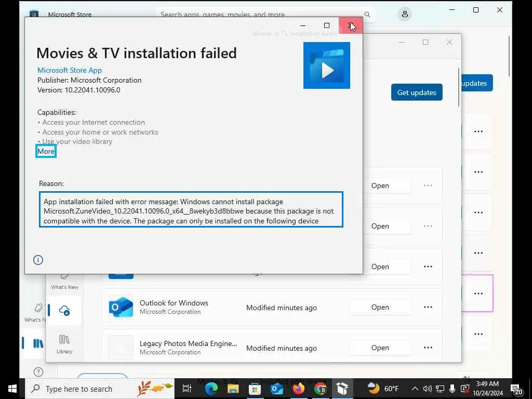
Task: Open the Windows Start menu
Action: 12,389
